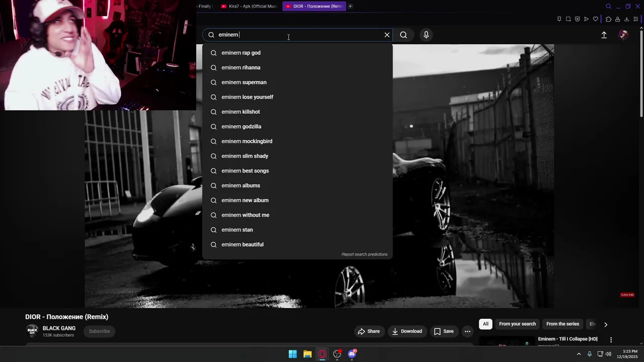Save the video to a playlist
644x362 pixels.
[444, 331]
